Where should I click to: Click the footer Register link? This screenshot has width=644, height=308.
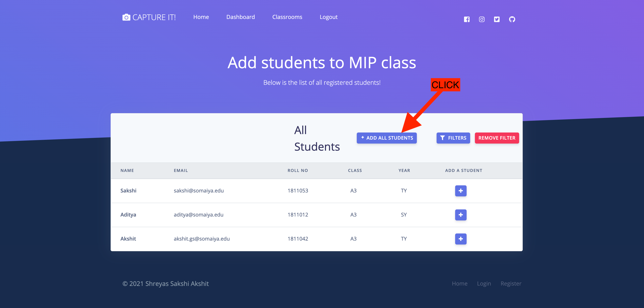[x=511, y=284]
